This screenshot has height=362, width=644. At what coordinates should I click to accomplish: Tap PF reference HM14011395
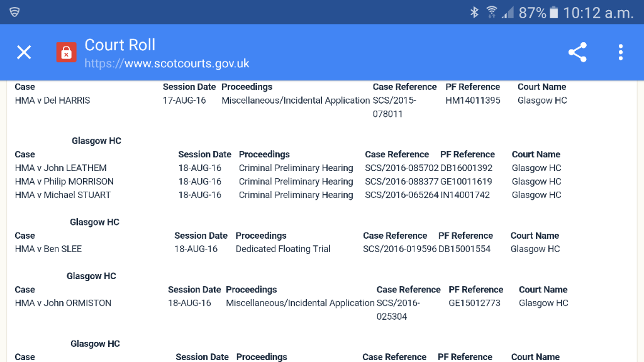(x=473, y=101)
